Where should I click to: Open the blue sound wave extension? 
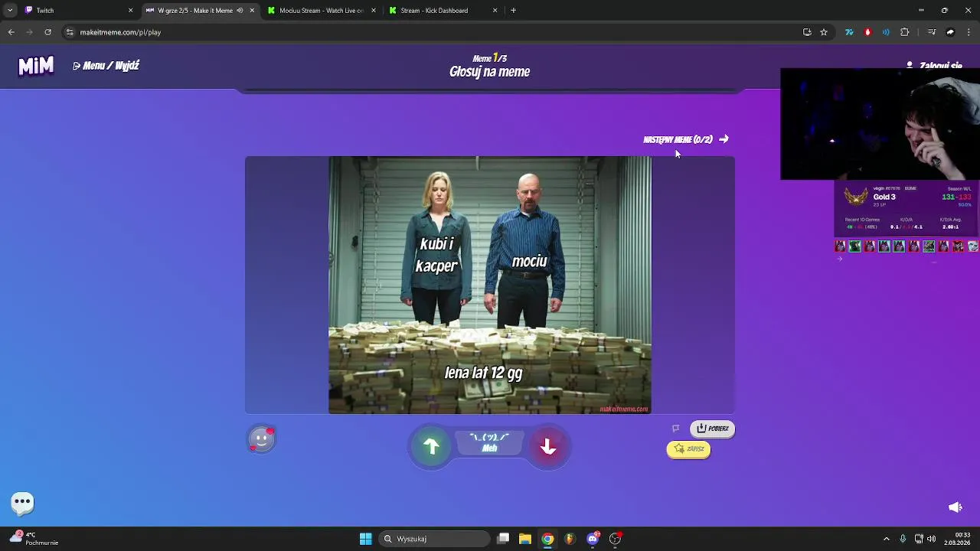pyautogui.click(x=886, y=32)
